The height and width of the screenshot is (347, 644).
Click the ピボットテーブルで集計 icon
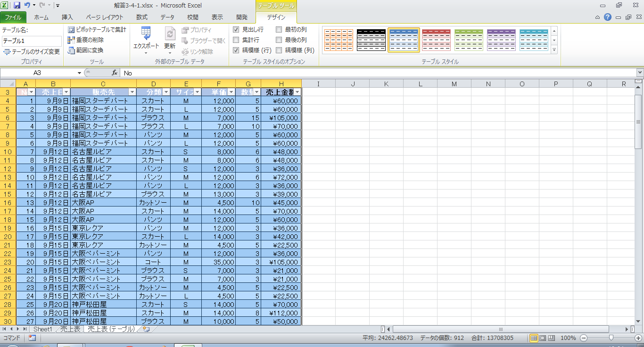click(x=72, y=30)
